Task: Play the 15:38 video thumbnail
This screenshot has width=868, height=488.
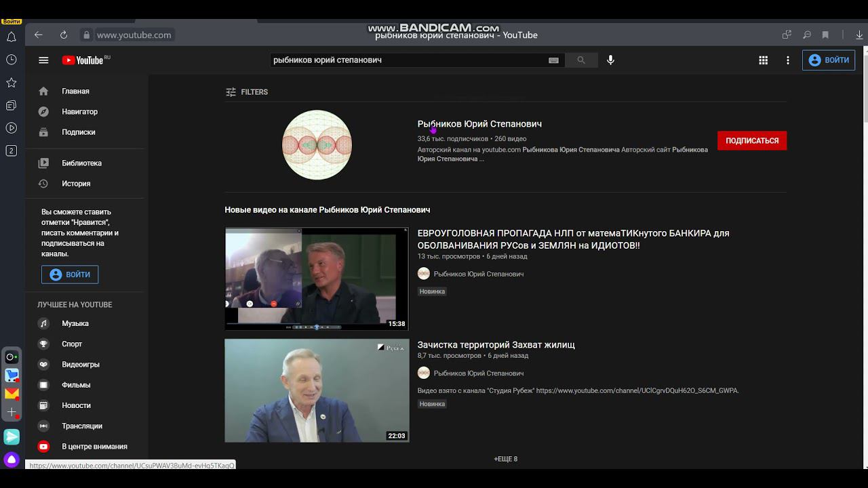Action: [x=317, y=279]
